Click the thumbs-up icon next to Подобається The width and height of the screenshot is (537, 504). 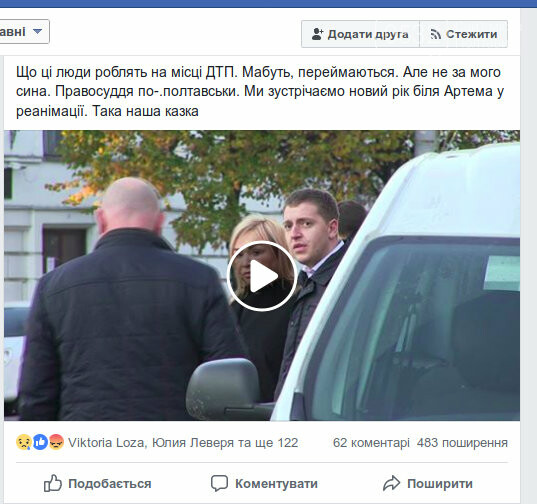(x=53, y=483)
